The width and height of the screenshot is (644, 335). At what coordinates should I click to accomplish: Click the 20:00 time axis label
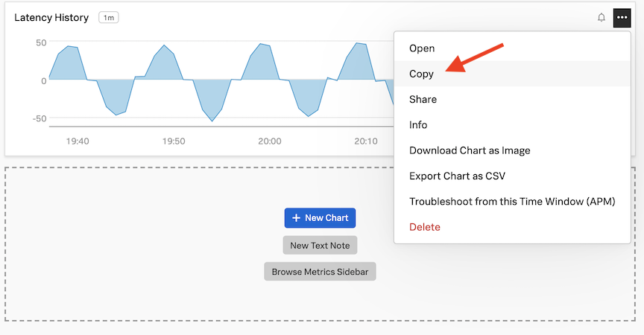point(270,141)
